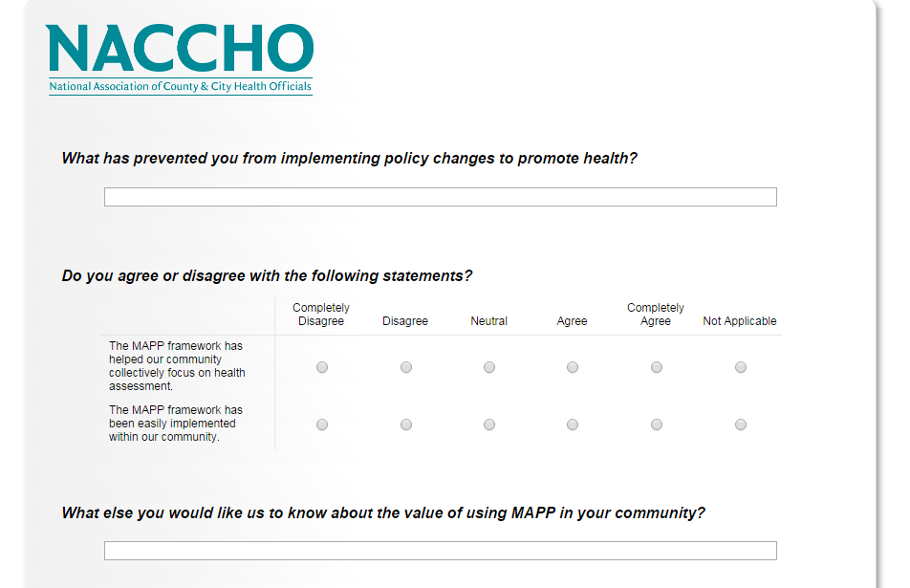This screenshot has height=588, width=910.
Task: Select Agree for easily implemented statement
Action: click(x=573, y=425)
